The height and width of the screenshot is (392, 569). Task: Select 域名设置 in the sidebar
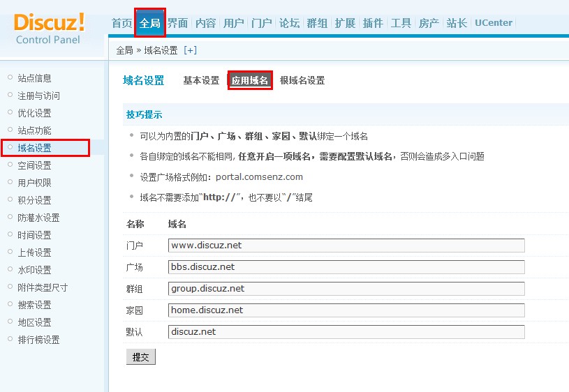click(x=34, y=148)
